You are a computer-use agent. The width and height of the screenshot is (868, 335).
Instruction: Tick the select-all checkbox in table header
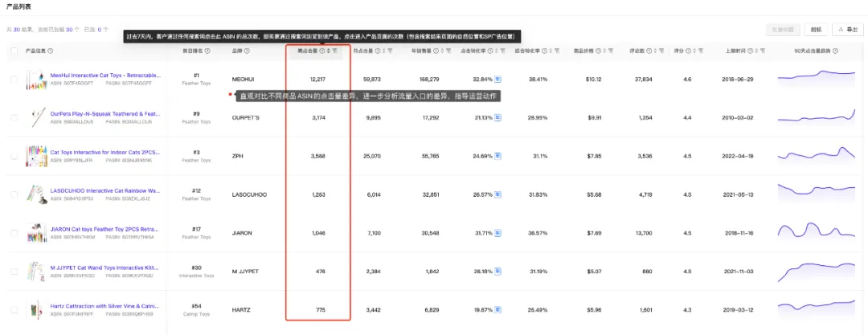(14, 51)
